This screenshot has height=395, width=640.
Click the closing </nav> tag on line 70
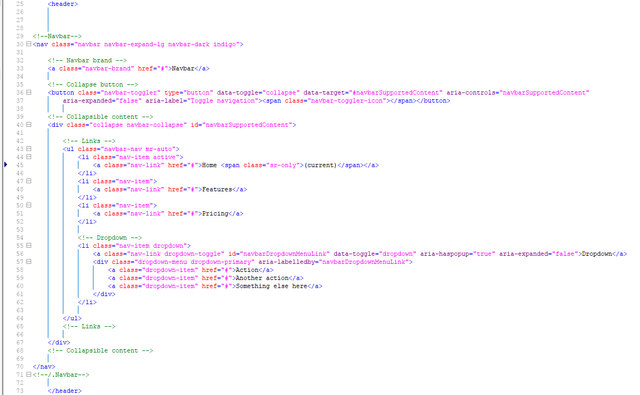pyautogui.click(x=44, y=366)
